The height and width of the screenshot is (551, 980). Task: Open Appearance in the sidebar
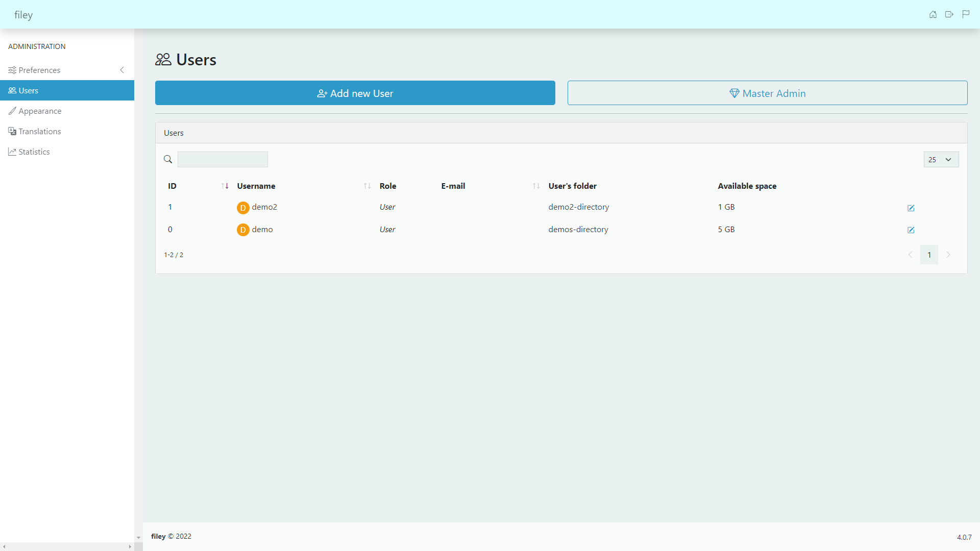coord(40,111)
